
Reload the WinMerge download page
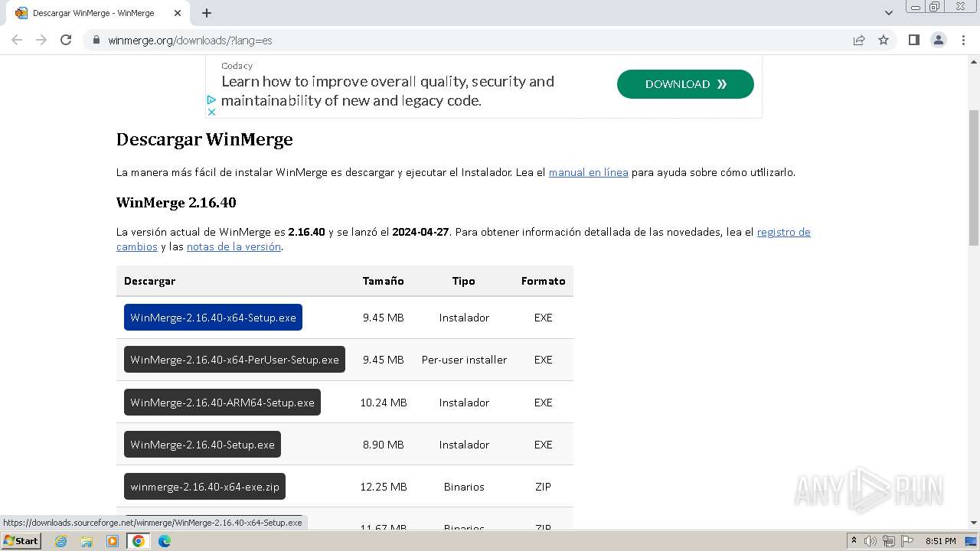[66, 40]
